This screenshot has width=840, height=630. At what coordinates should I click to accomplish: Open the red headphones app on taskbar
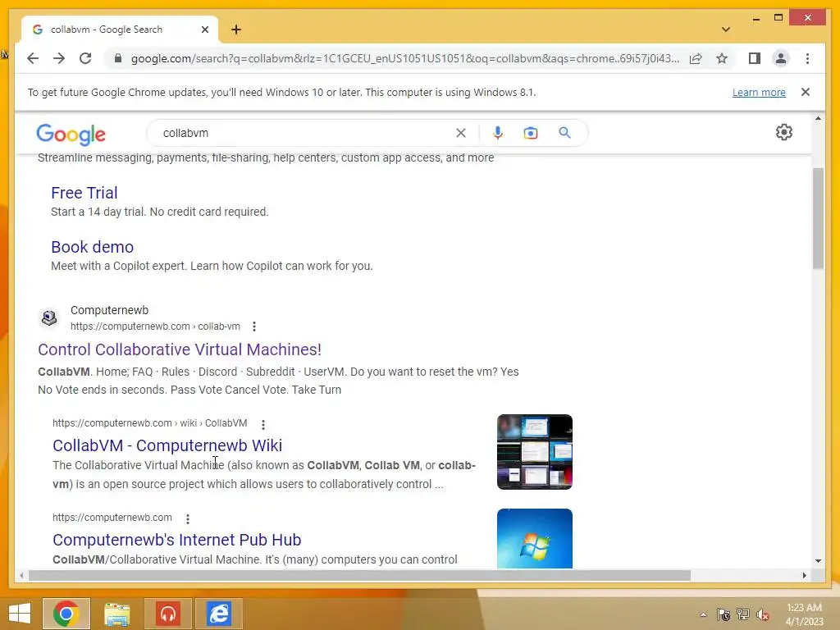pos(167,614)
